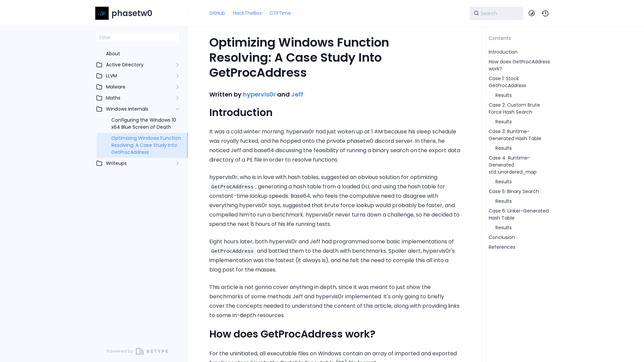The image size is (644, 362).
Task: Open the recent history clock icon
Action: 545,13
